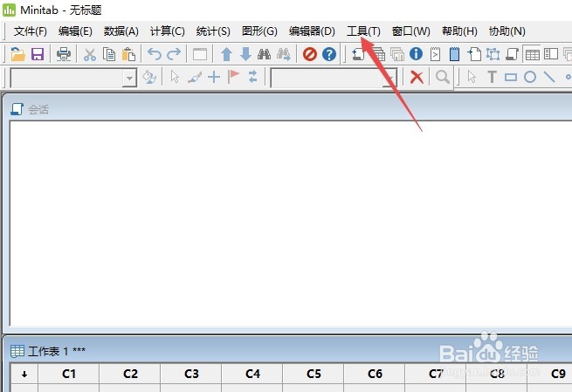Print the current window using the printer icon

[x=64, y=54]
